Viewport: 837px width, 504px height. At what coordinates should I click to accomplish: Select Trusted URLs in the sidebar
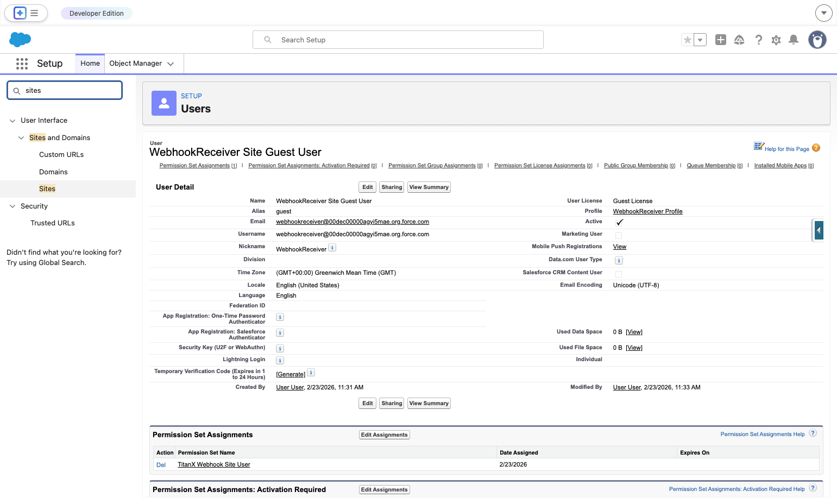pos(53,223)
